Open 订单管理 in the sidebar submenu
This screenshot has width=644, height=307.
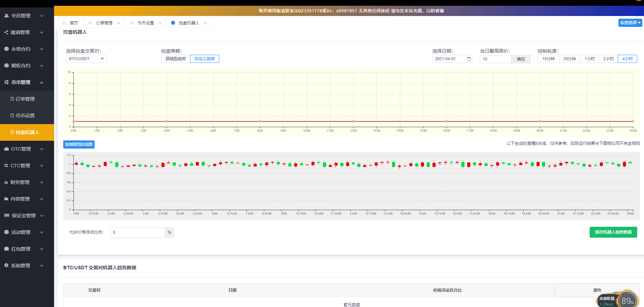25,99
